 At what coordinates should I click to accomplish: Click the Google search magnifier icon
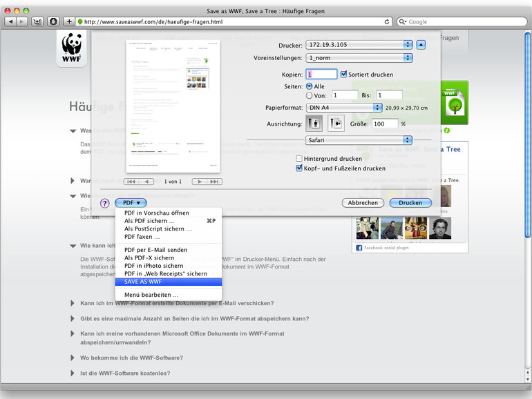point(403,21)
